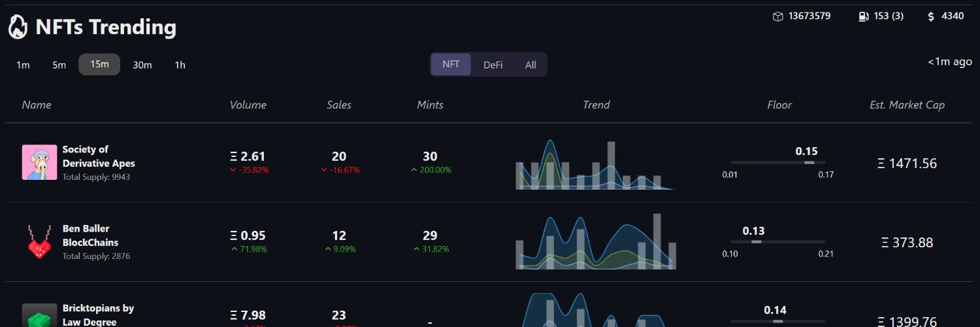This screenshot has width=980, height=327.
Task: Switch filter to DeFi
Action: (x=493, y=65)
